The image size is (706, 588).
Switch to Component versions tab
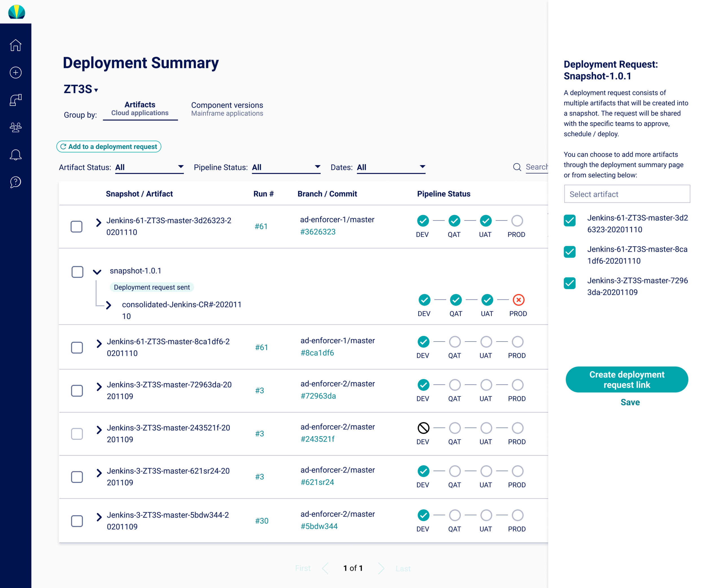[x=227, y=109]
